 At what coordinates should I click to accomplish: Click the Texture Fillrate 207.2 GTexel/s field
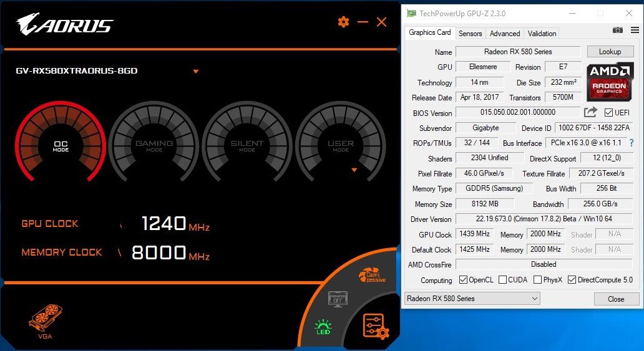point(602,173)
